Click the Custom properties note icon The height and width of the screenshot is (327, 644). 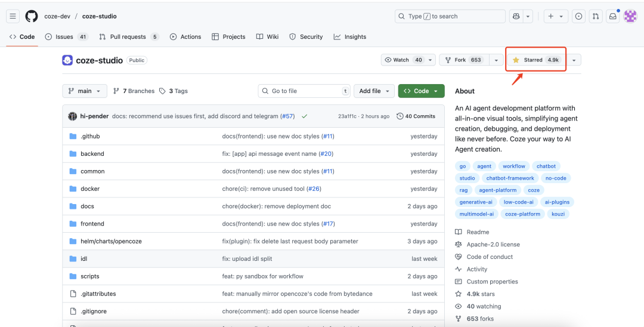[x=459, y=282]
